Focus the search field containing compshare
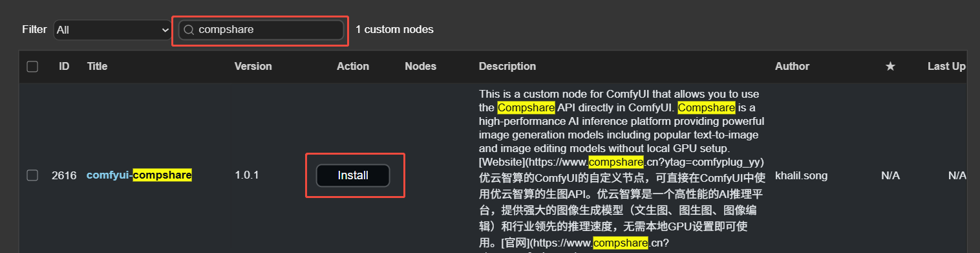Image resolution: width=980 pixels, height=253 pixels. [x=261, y=30]
